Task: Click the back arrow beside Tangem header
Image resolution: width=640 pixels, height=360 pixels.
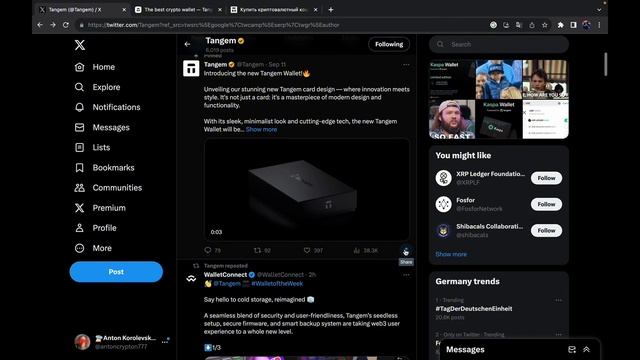Action: (187, 44)
